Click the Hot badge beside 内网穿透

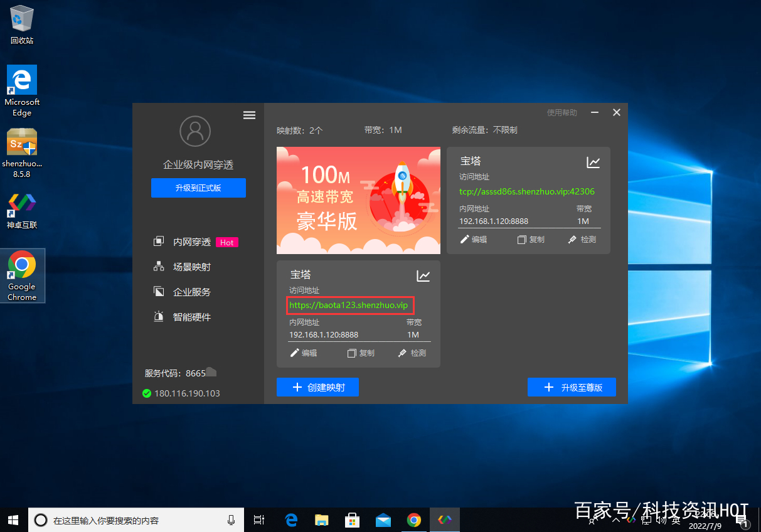point(227,242)
